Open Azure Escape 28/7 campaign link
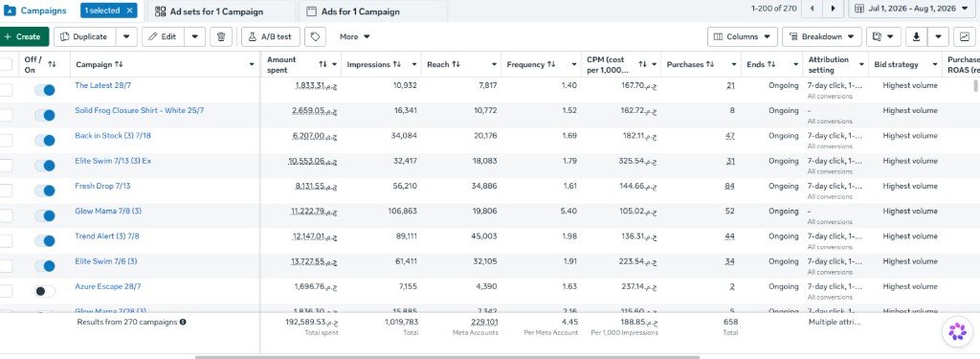 tap(107, 286)
